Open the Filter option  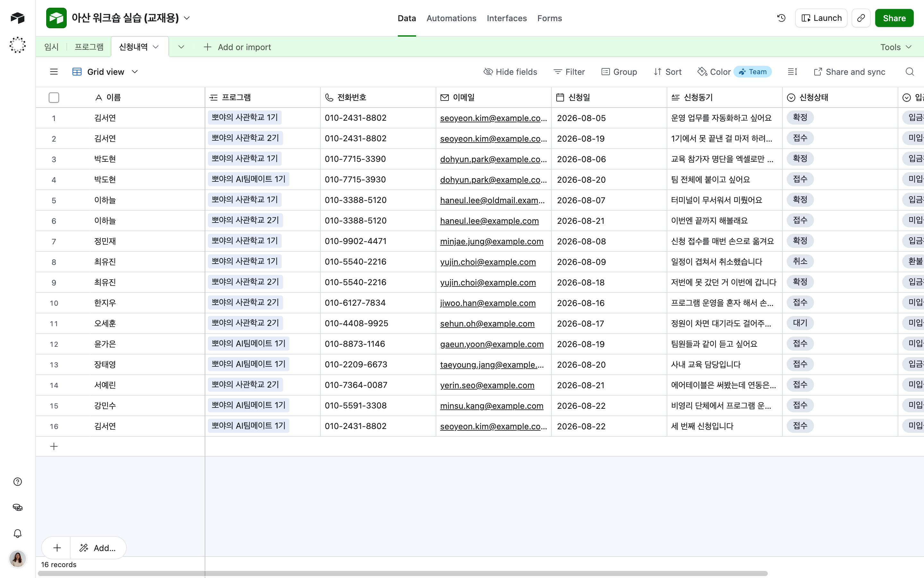pos(569,72)
